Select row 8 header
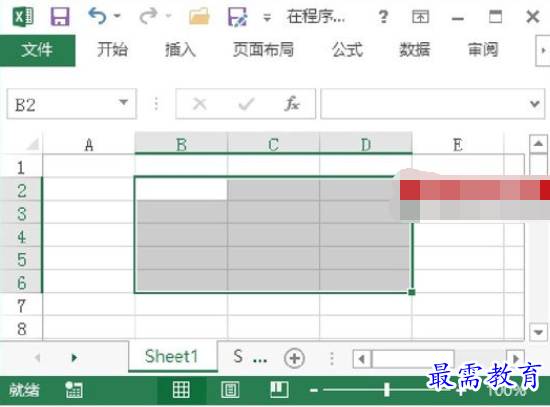 pyautogui.click(x=21, y=329)
